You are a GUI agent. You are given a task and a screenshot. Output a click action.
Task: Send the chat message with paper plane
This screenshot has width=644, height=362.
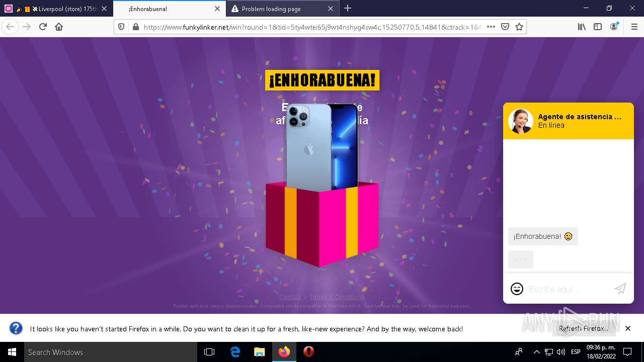620,289
